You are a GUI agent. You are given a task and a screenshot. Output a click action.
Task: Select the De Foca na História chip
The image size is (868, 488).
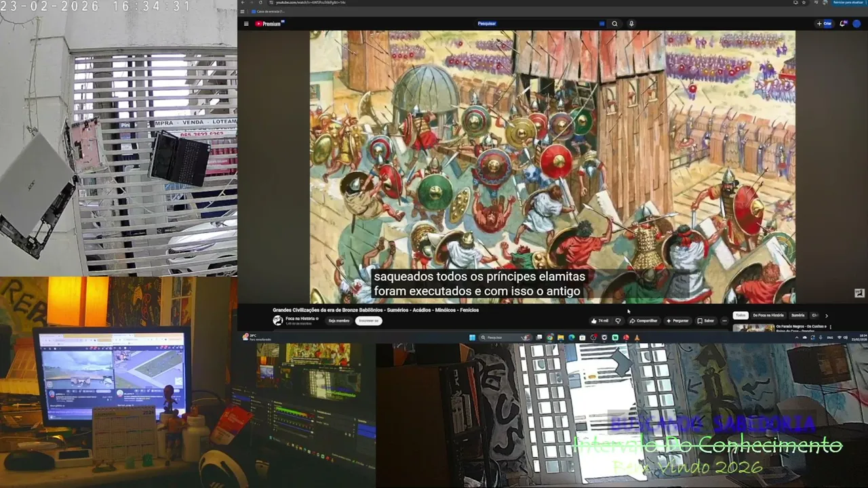(x=768, y=315)
